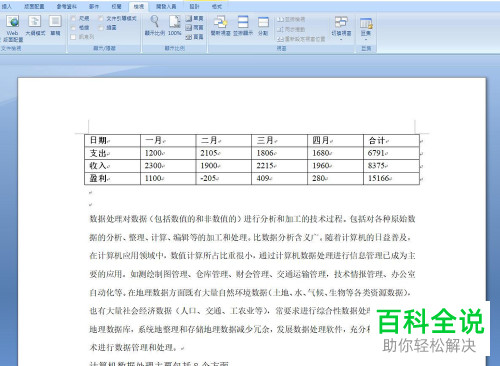Open the Page Layout tab (版面配置)

[34, 6]
